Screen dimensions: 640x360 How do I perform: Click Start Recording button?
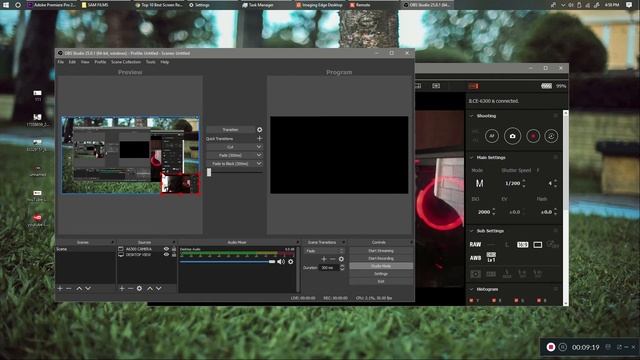381,258
